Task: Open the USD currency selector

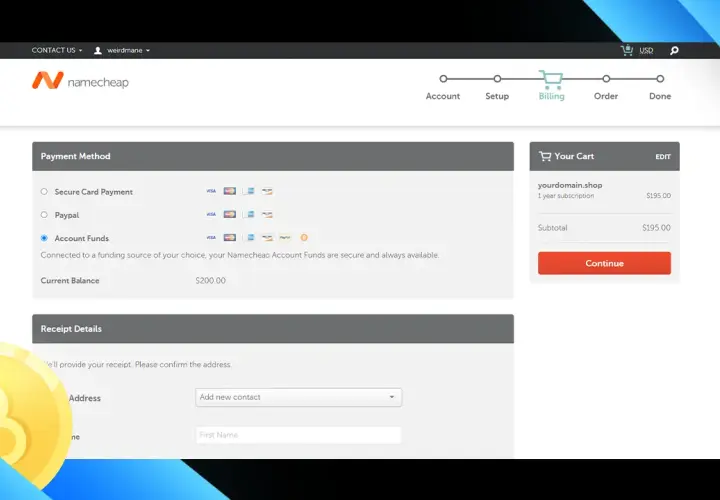Action: (646, 51)
